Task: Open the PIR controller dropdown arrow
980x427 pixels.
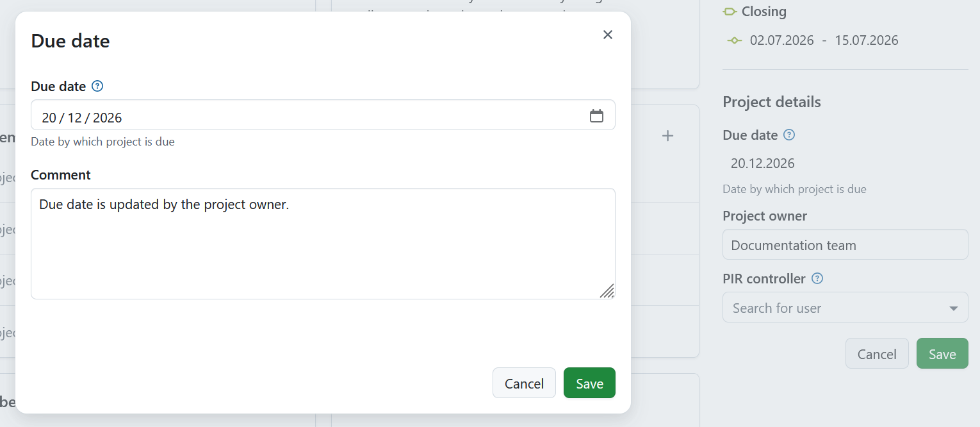Action: point(954,307)
